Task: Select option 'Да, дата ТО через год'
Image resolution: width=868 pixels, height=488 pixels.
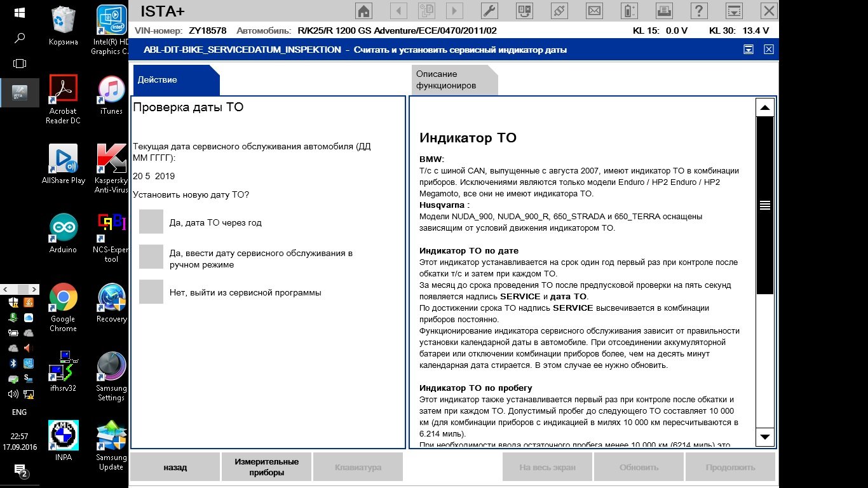Action: [x=151, y=222]
